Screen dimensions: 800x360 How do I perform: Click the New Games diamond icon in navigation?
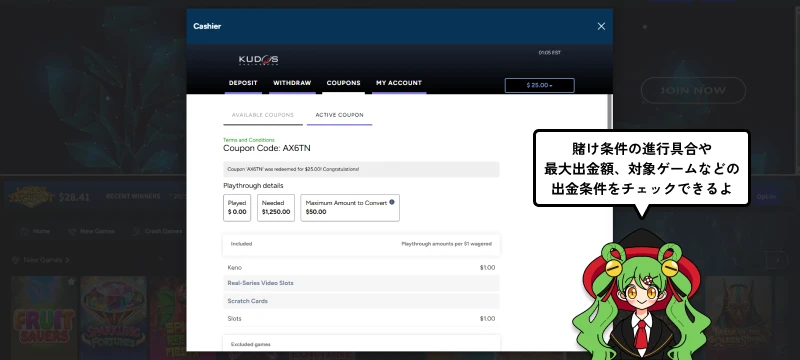(72, 232)
